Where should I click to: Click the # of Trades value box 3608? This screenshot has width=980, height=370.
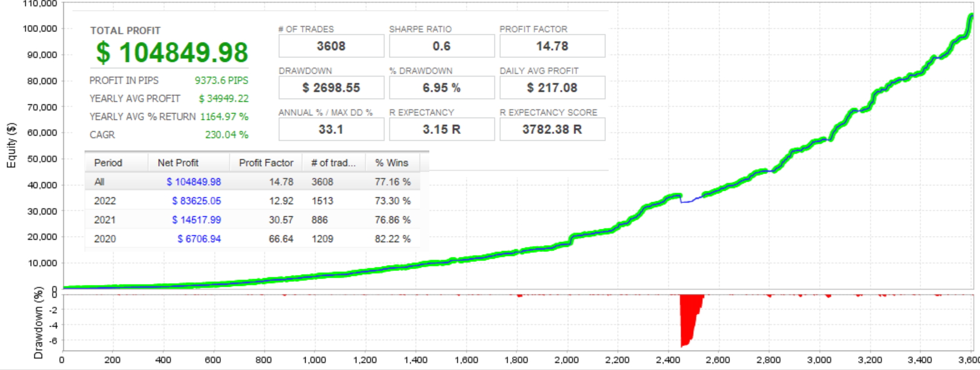click(331, 46)
